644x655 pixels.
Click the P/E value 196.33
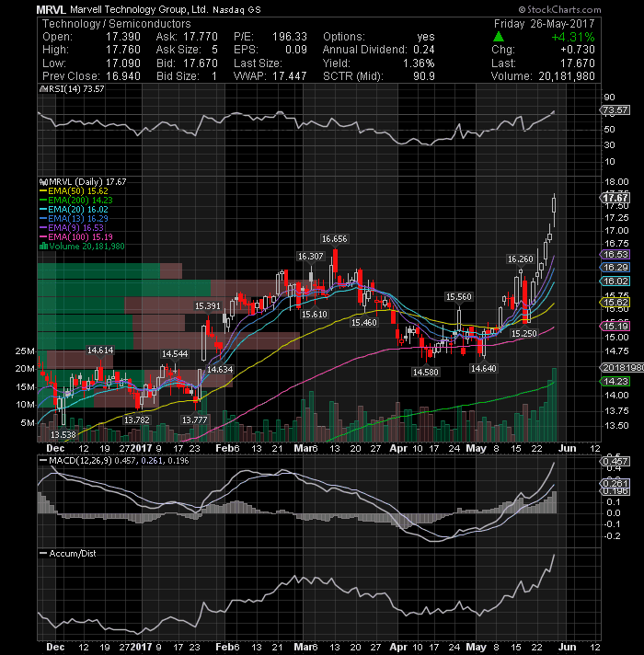point(290,37)
